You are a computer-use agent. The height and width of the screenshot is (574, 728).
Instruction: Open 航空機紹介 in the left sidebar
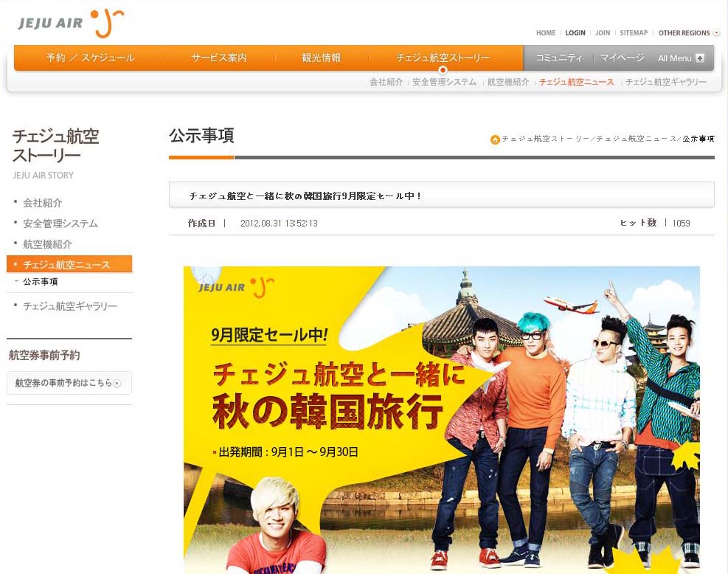click(47, 244)
